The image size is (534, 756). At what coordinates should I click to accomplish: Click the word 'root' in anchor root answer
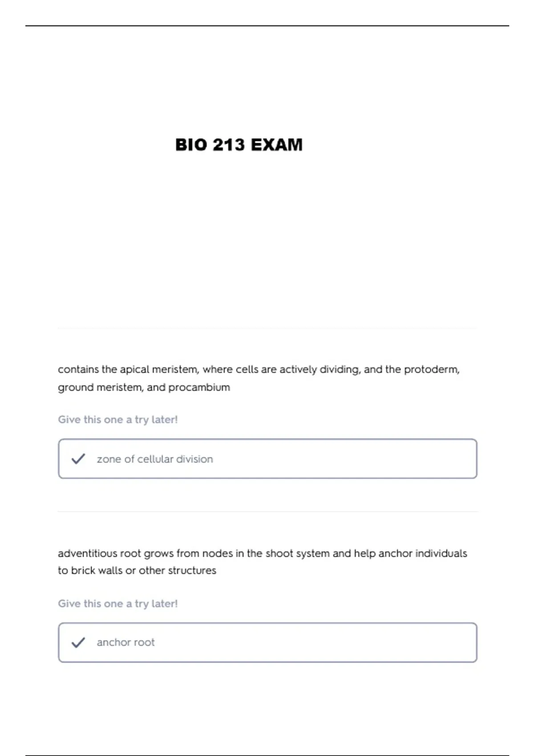pyautogui.click(x=144, y=642)
